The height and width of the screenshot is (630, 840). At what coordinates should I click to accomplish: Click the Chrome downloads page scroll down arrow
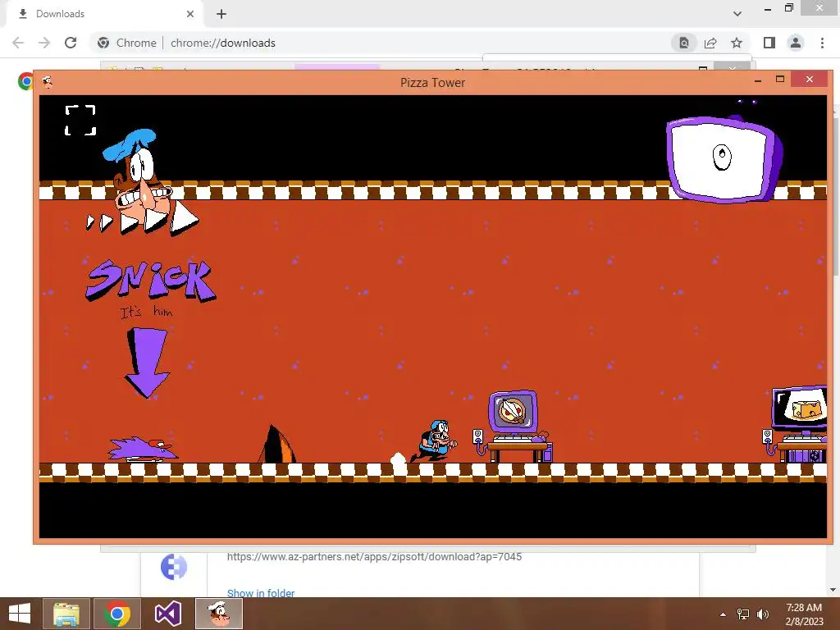tap(833, 590)
